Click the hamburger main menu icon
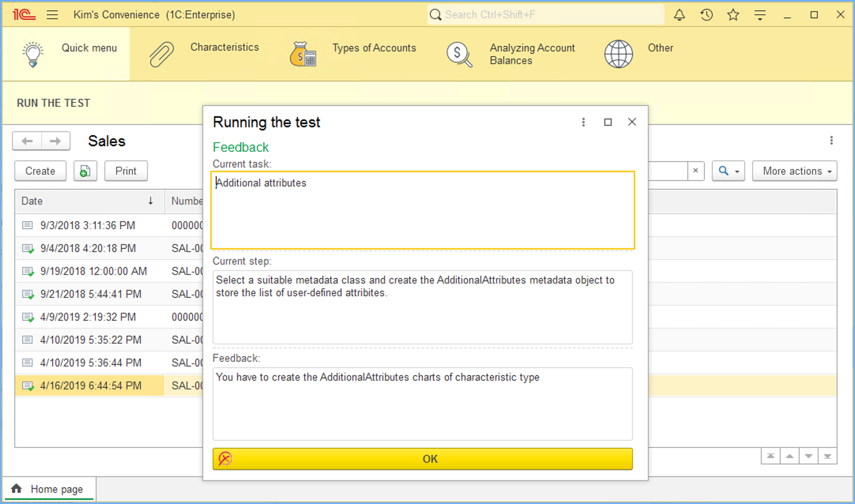Viewport: 855px width, 504px height. tap(52, 15)
